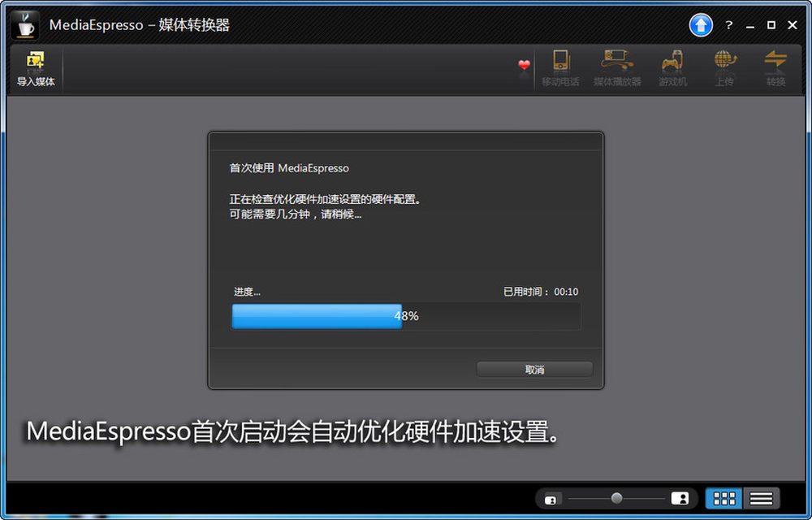This screenshot has height=520, width=812.
Task: Minimize the MediaEspresso window
Action: click(x=750, y=25)
